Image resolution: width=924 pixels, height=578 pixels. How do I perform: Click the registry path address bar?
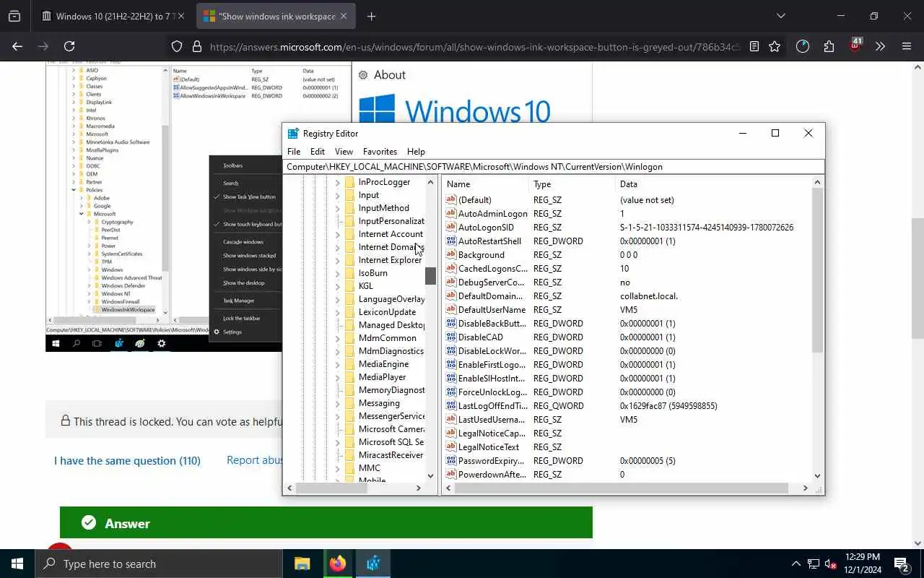pos(553,167)
